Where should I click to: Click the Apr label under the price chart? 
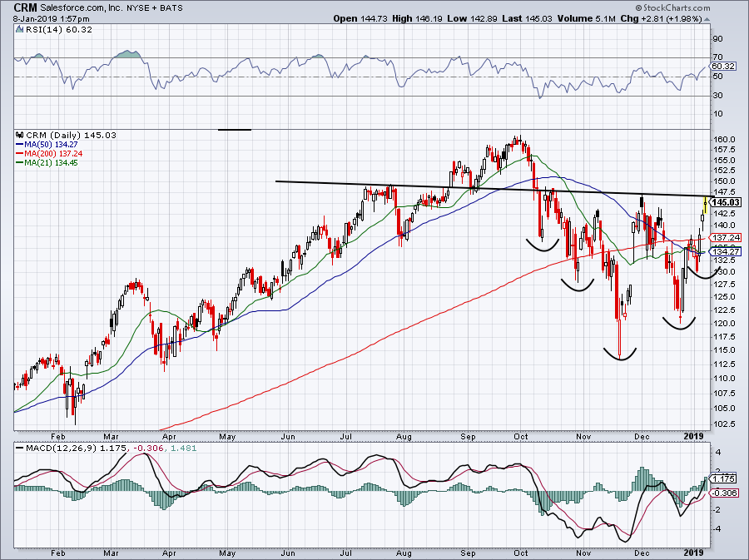pyautogui.click(x=169, y=437)
